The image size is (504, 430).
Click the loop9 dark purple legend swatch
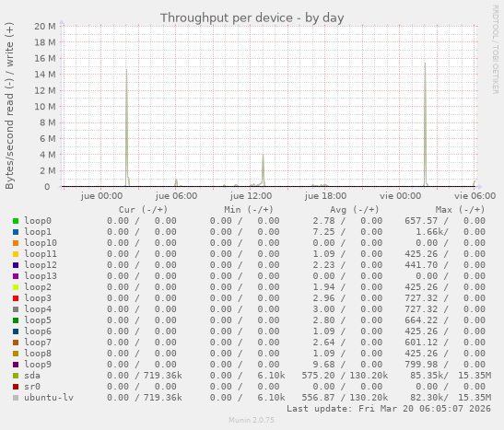coord(16,365)
